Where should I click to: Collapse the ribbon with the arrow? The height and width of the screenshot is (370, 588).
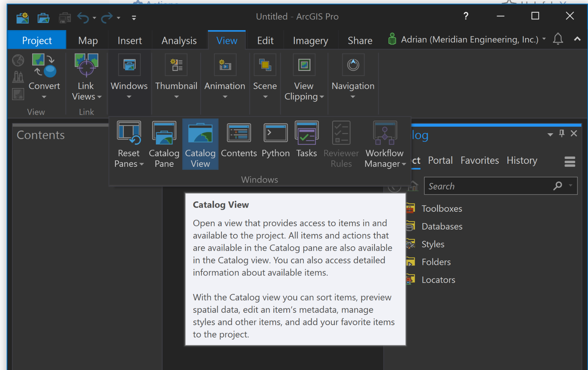click(577, 39)
